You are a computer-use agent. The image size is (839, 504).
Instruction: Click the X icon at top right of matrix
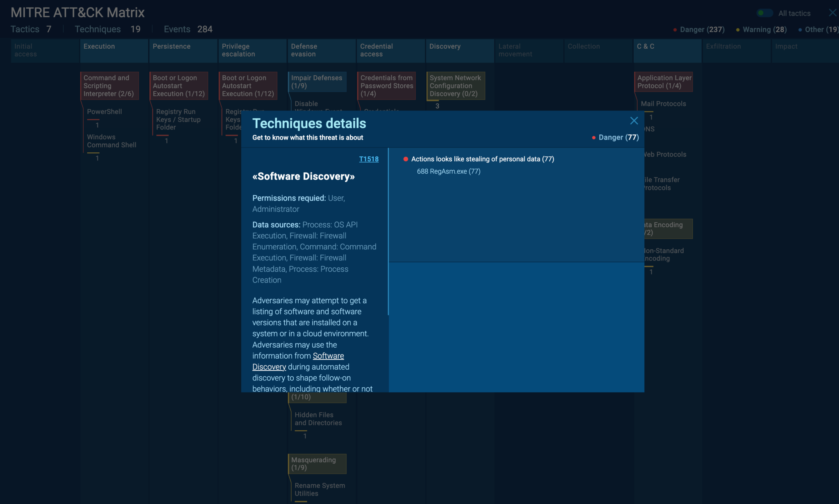[x=833, y=13]
